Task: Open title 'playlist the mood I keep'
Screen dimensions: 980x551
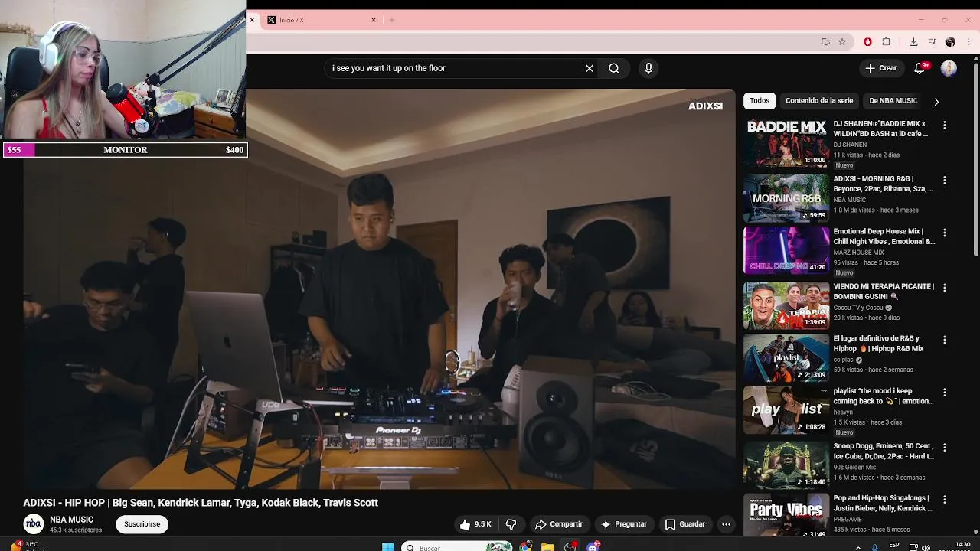Action: click(884, 396)
